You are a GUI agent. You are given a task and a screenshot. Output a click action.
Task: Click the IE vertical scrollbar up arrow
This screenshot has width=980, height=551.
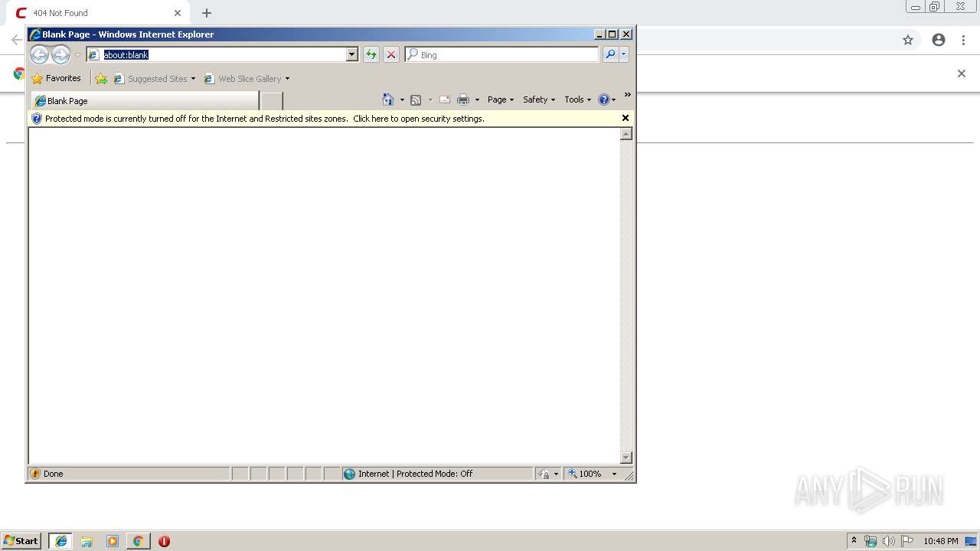point(626,134)
